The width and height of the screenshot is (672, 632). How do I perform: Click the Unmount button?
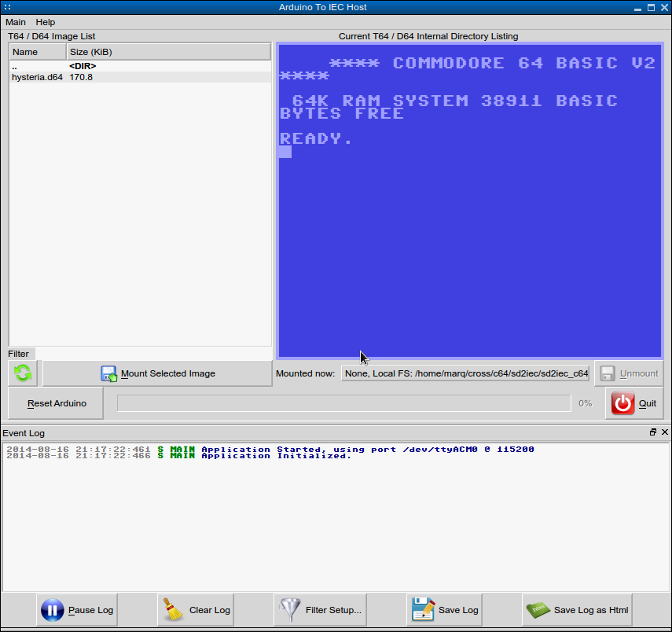tap(629, 373)
